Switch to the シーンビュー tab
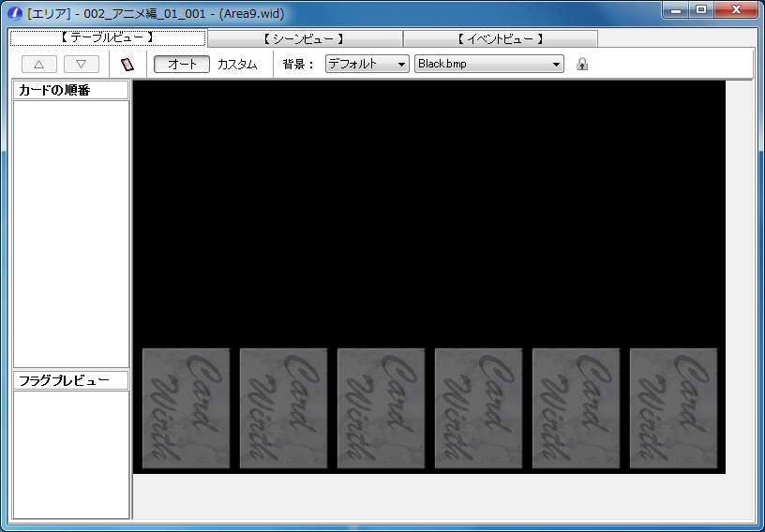Screen dimensions: 765x532 coord(305,39)
